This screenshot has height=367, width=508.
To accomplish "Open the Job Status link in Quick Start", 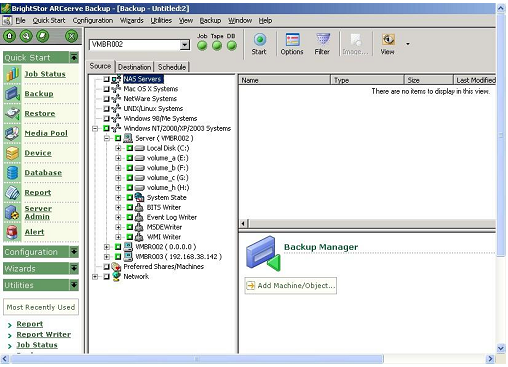I will 45,74.
